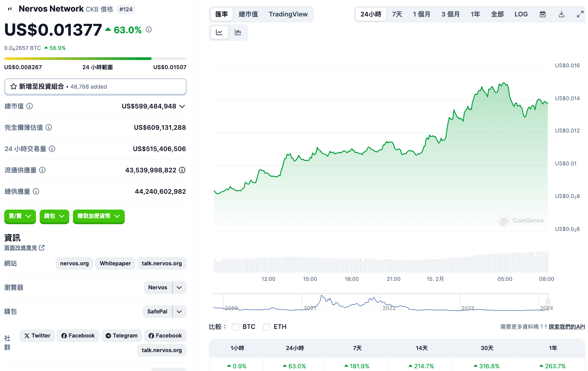Click info icon beside 24 小時交易量
Viewport: 588px width, 371px height.
pyautogui.click(x=52, y=149)
